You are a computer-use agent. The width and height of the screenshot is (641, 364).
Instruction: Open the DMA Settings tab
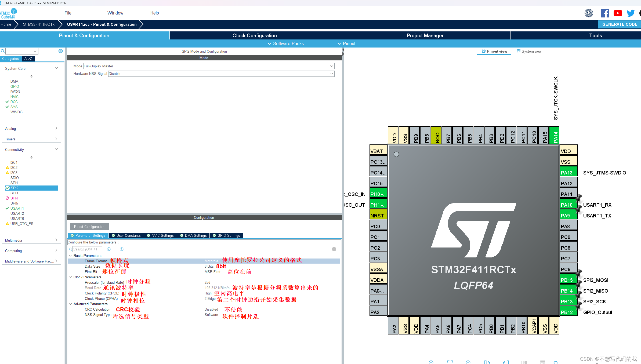[193, 235]
